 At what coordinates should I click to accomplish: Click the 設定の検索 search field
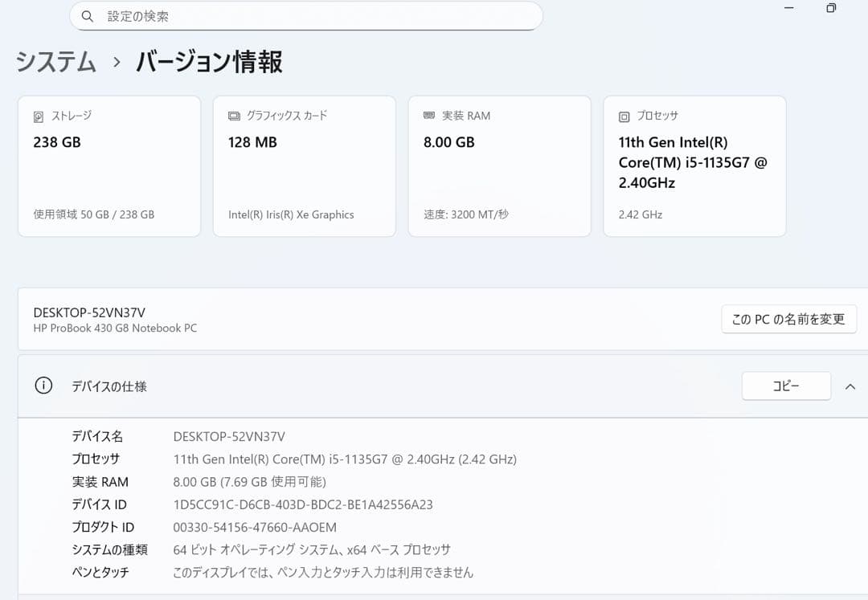[305, 16]
